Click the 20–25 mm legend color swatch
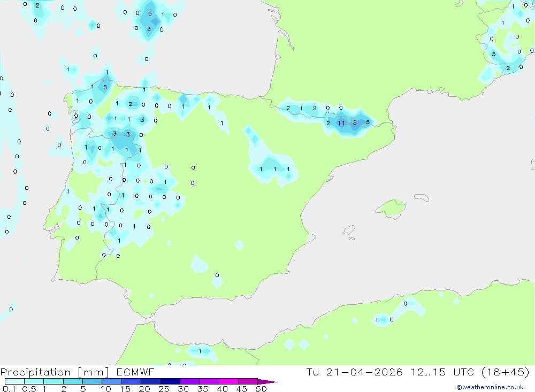The image size is (535, 392). point(151,381)
